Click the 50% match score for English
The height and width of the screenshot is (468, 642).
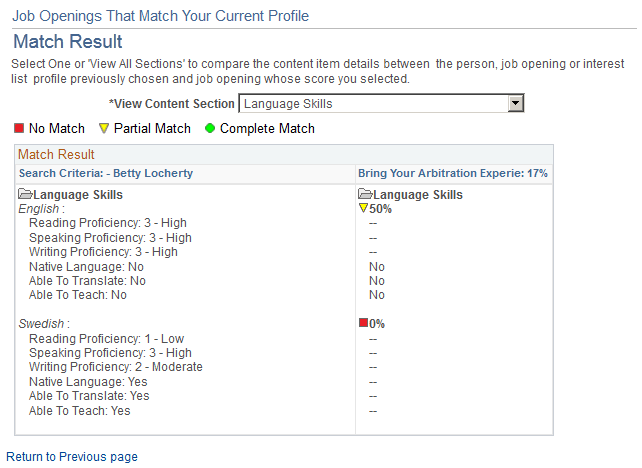pyautogui.click(x=381, y=209)
